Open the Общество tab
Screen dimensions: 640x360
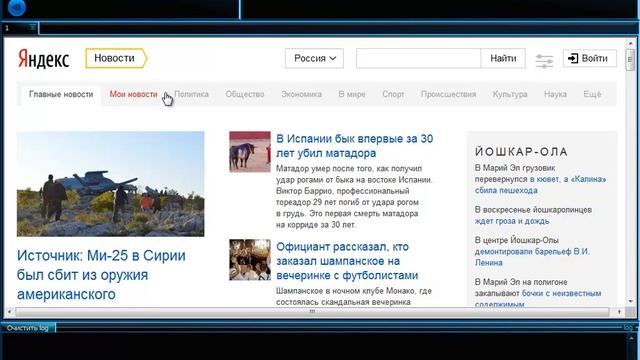pos(245,94)
